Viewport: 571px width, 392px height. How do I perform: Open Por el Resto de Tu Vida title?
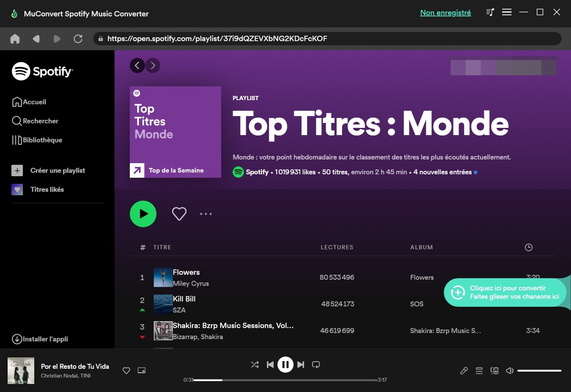75,367
